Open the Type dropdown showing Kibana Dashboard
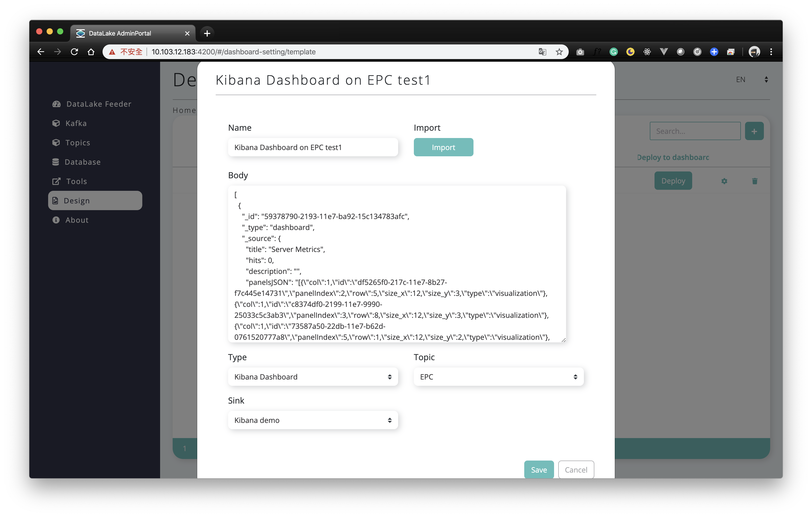Viewport: 812px width, 517px height. [x=313, y=376]
